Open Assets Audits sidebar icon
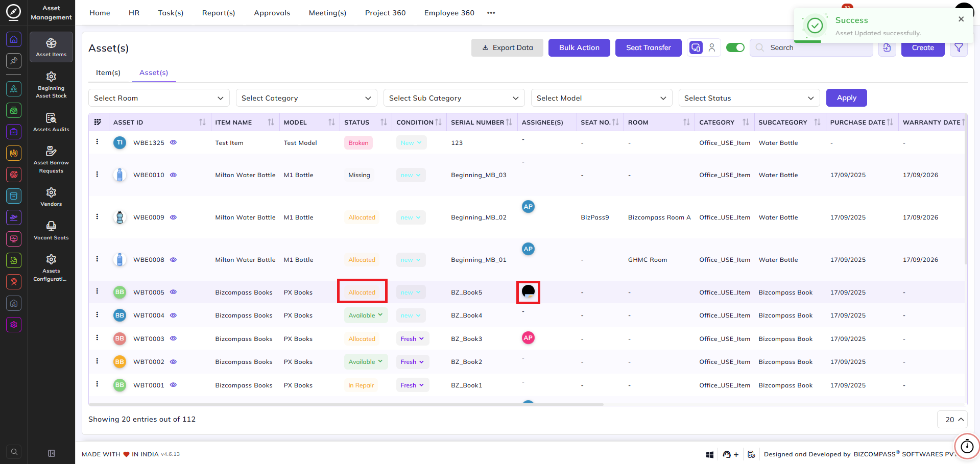980x464 pixels. [51, 122]
